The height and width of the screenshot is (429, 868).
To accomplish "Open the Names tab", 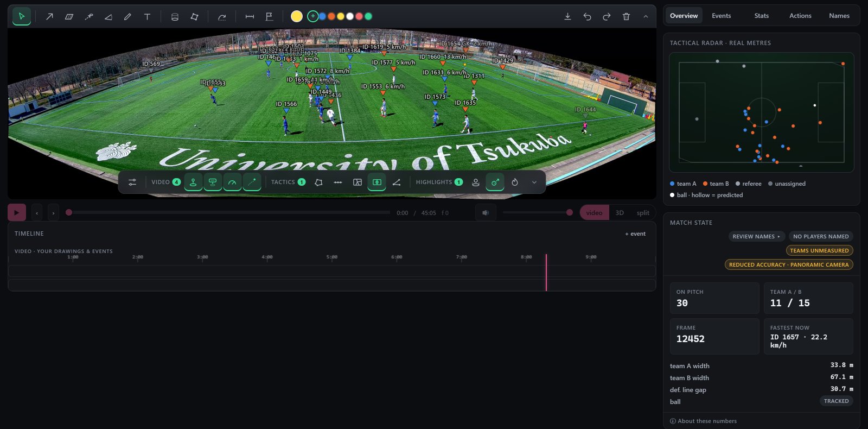I will click(839, 16).
